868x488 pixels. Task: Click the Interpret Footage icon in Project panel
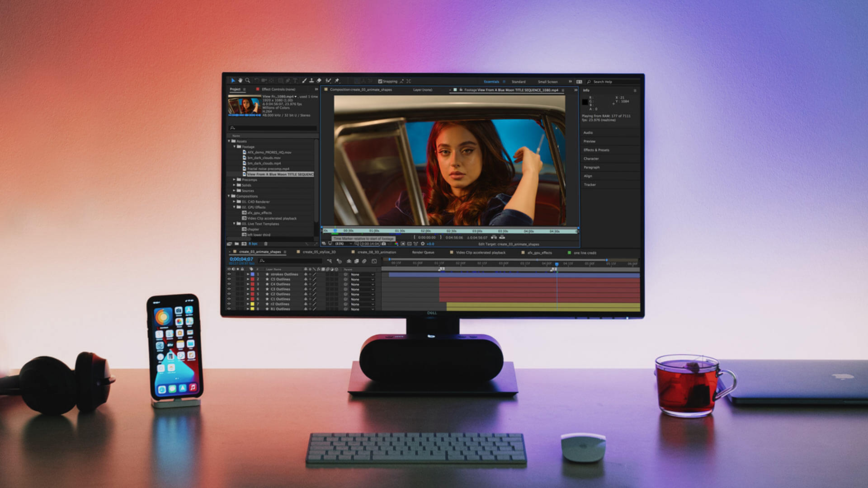click(229, 244)
